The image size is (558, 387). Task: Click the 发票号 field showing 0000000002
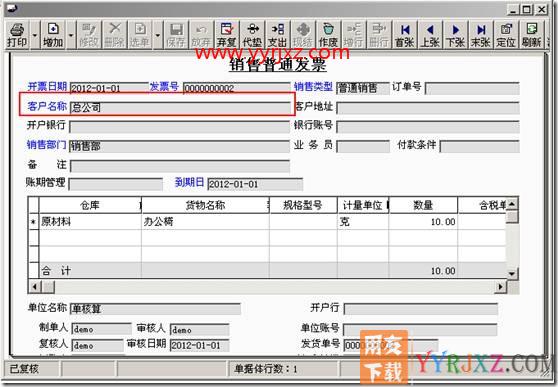pyautogui.click(x=237, y=88)
